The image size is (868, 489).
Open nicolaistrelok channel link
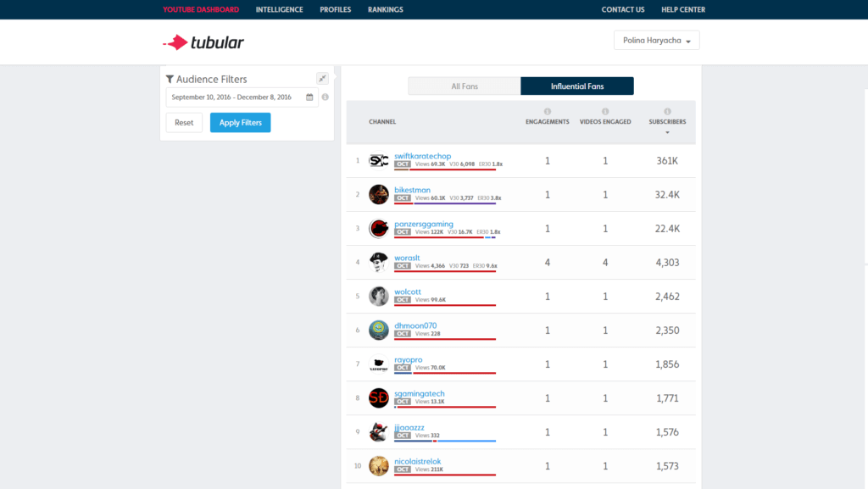pyautogui.click(x=417, y=461)
